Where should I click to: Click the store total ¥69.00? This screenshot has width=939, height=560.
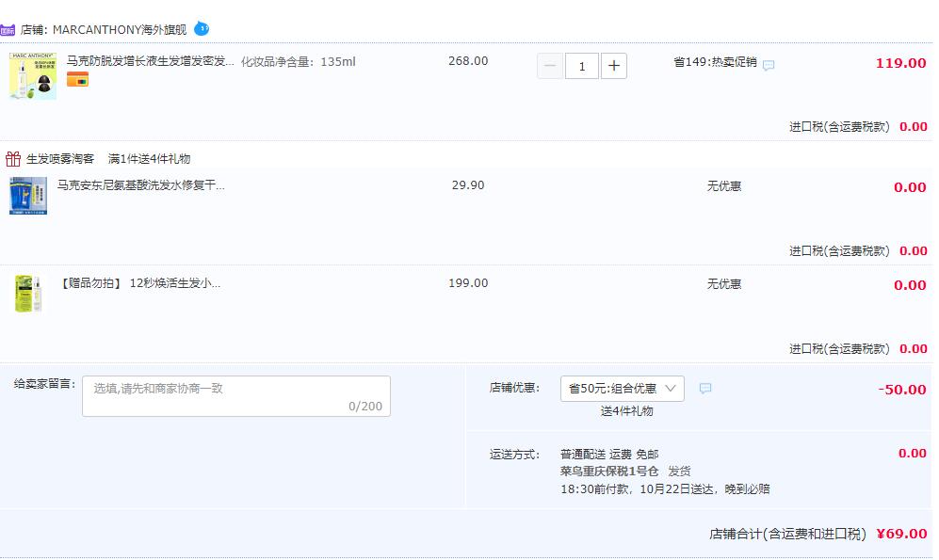point(901,534)
